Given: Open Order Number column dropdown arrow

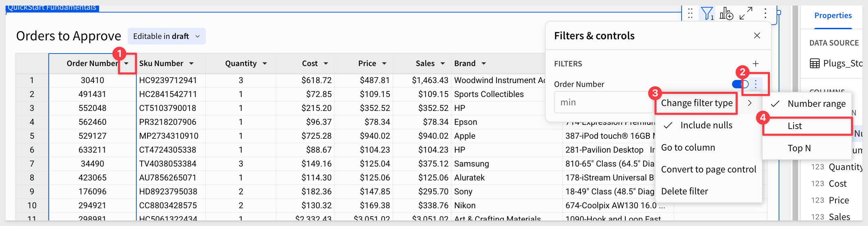Looking at the screenshot, I should [127, 63].
